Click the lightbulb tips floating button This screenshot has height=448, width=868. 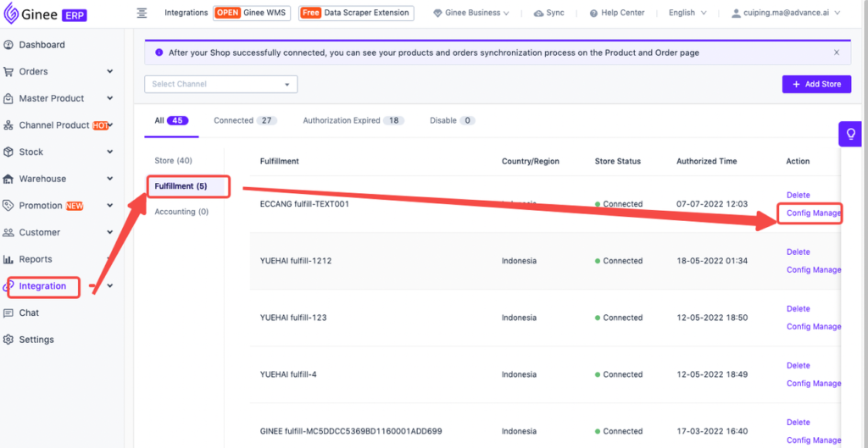point(850,134)
